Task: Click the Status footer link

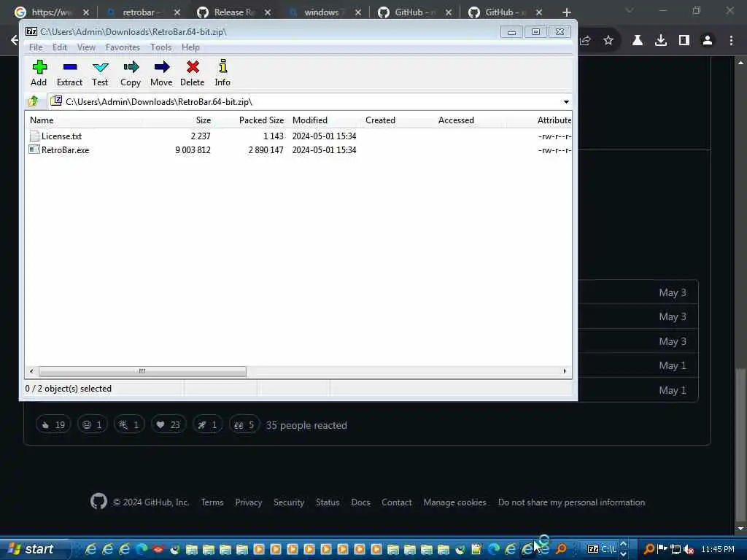Action: pos(328,502)
